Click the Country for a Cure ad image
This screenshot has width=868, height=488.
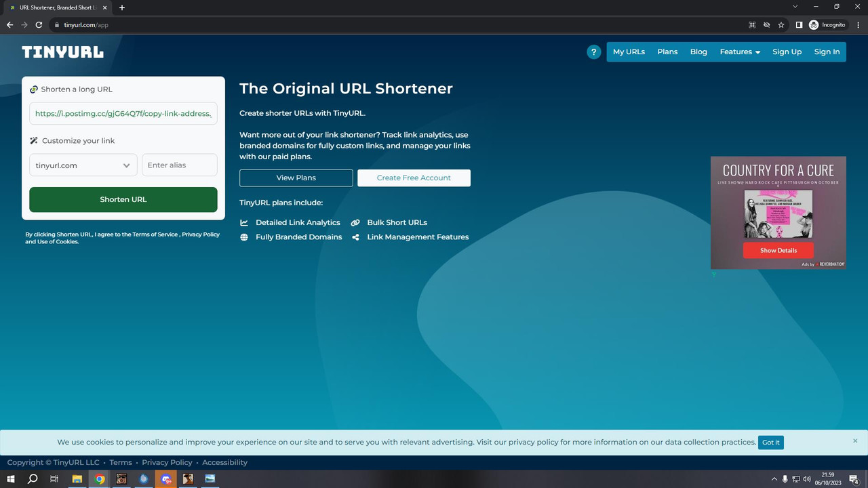(778, 213)
